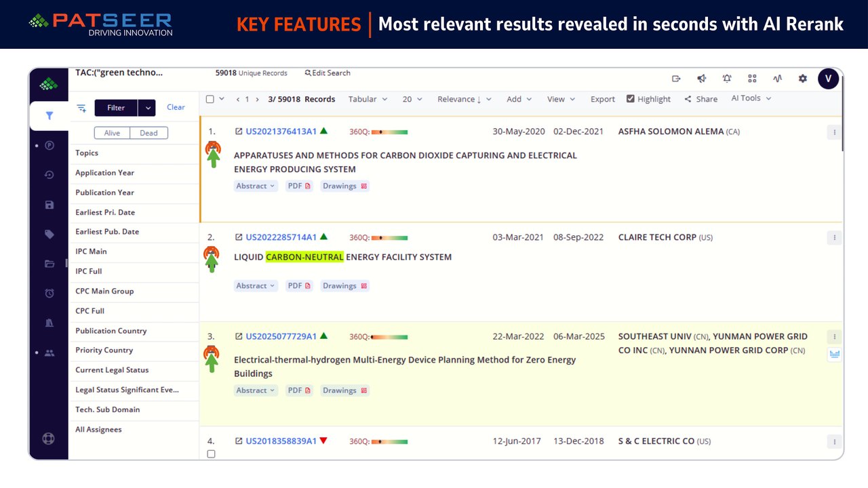Open the V user avatar
This screenshot has height=488, width=868.
click(x=828, y=79)
